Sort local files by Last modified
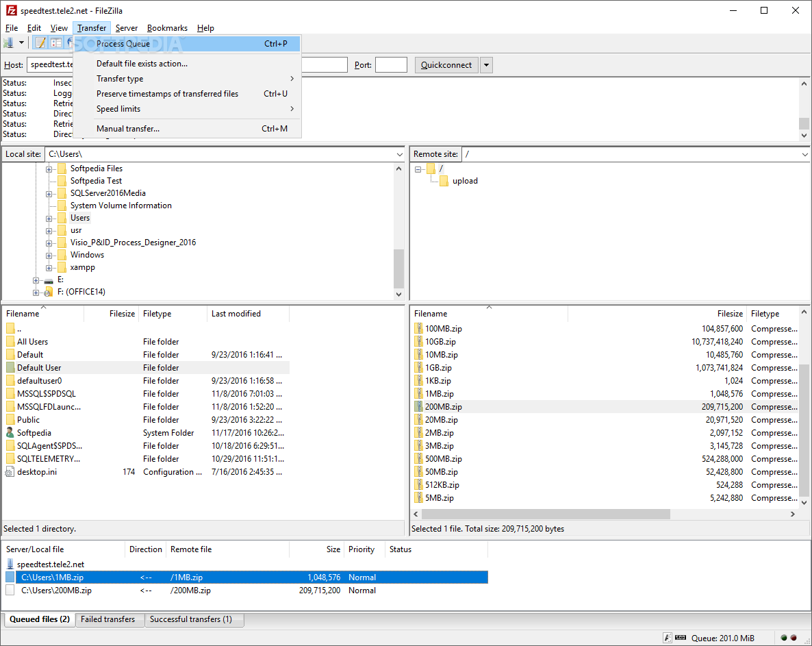 248,314
